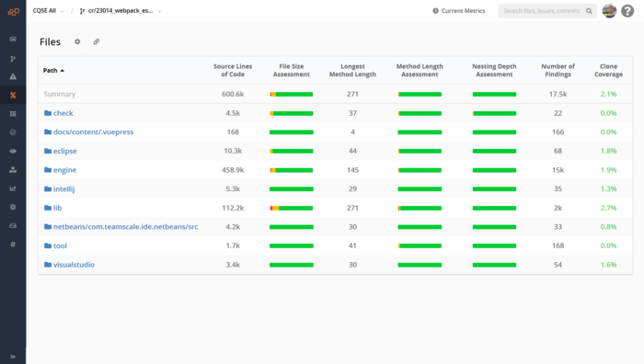Open the check folder link

(63, 113)
